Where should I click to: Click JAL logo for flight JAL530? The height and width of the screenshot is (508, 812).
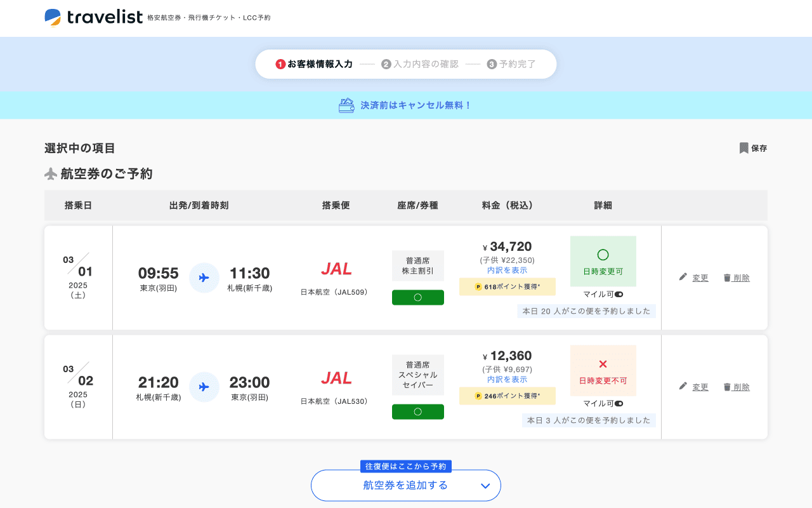point(336,378)
